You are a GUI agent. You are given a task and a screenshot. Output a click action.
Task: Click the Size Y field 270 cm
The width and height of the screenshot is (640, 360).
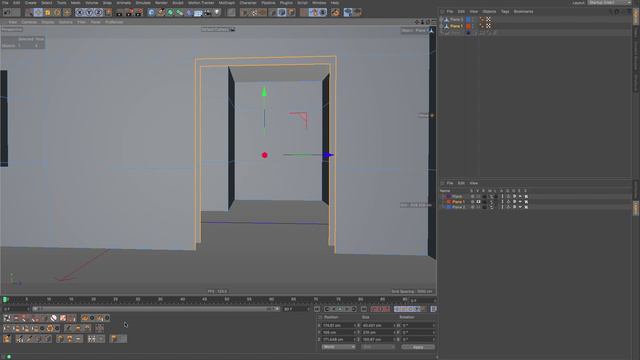[x=378, y=333]
